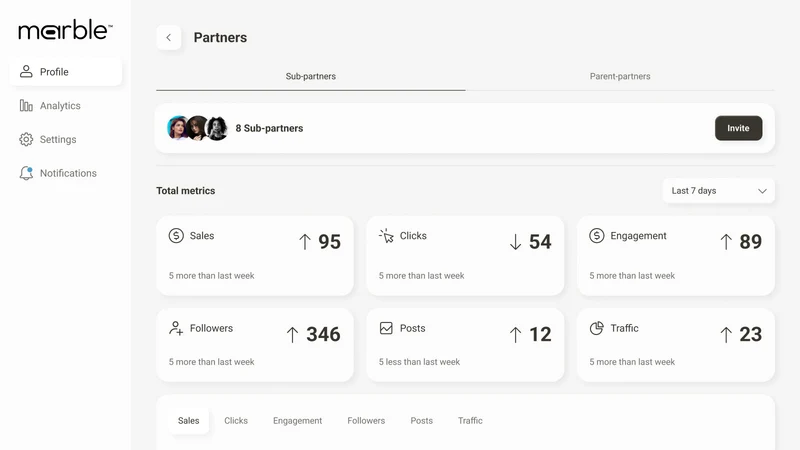Click the Profile person icon

click(x=26, y=71)
